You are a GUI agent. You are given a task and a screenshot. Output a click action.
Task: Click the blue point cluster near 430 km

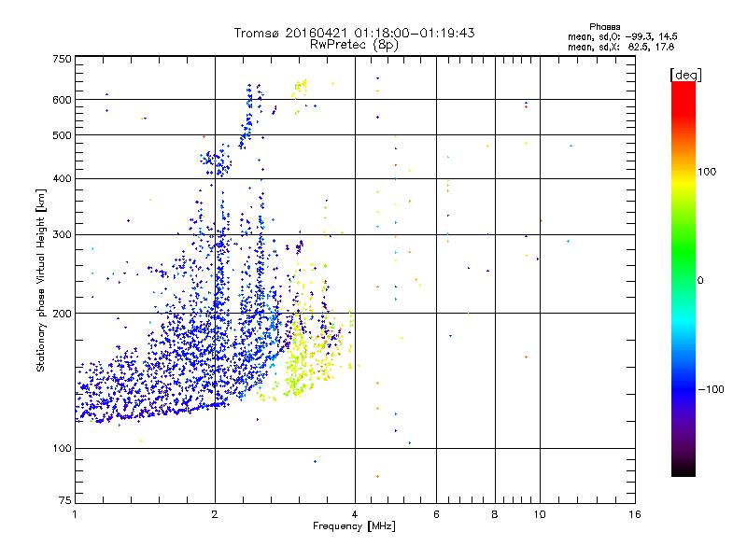(x=216, y=162)
